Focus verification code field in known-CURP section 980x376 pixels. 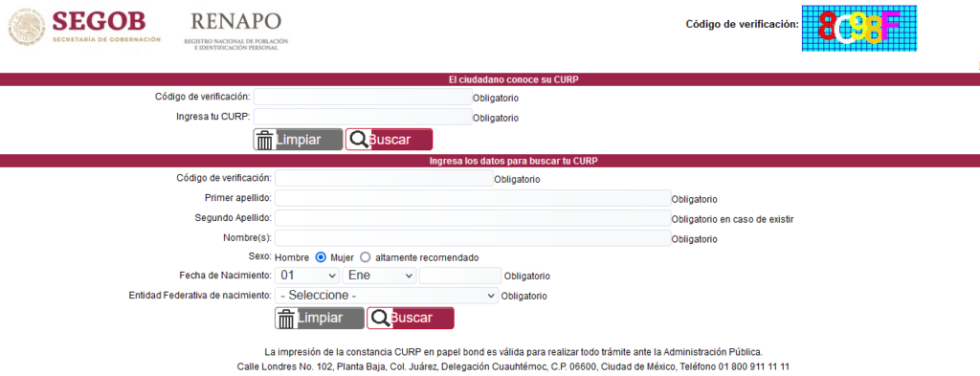pyautogui.click(x=363, y=97)
